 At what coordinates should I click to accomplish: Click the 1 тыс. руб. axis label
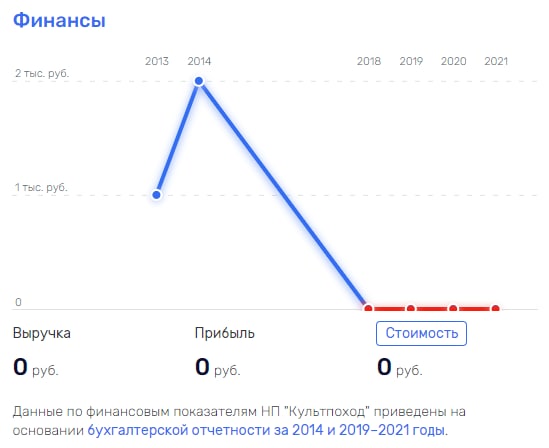tap(41, 187)
